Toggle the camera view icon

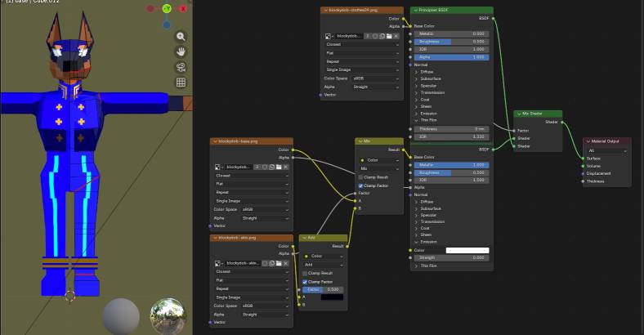click(181, 67)
